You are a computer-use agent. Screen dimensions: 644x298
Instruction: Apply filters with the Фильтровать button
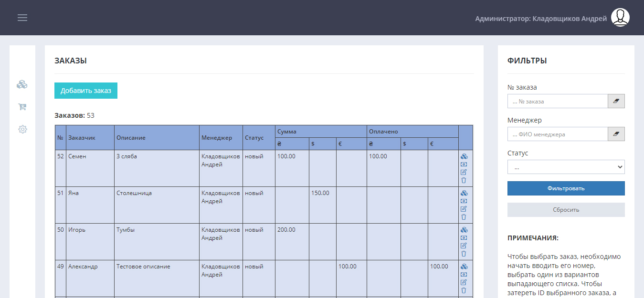coord(566,188)
